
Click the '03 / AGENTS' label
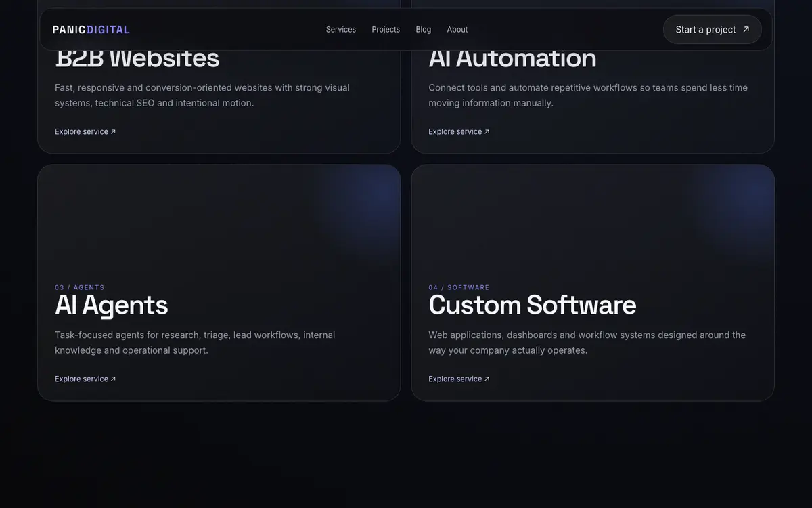80,288
